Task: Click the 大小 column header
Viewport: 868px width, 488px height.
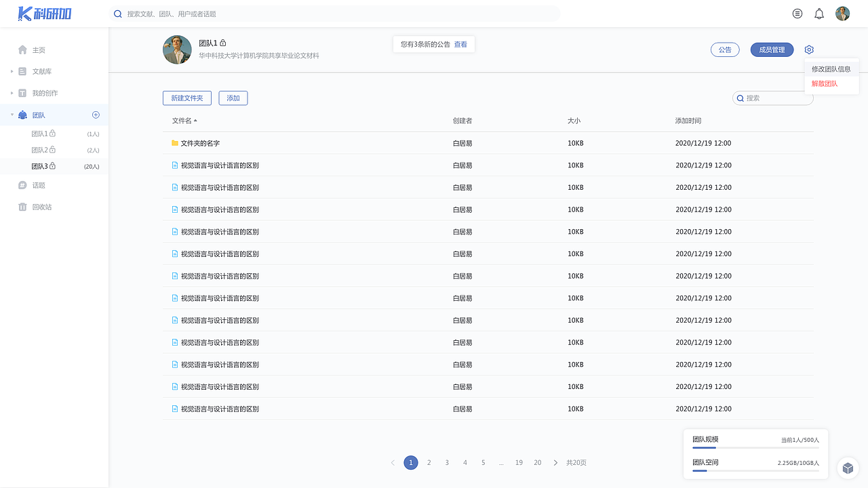Action: coord(574,121)
